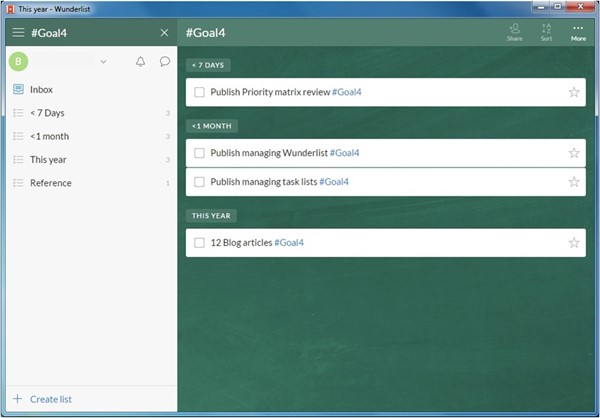Expand the account dropdown chevron
The width and height of the screenshot is (600, 418).
[x=103, y=62]
